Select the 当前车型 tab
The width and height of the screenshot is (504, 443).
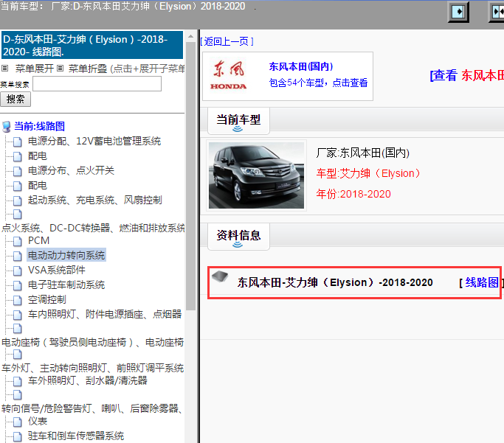click(x=238, y=120)
